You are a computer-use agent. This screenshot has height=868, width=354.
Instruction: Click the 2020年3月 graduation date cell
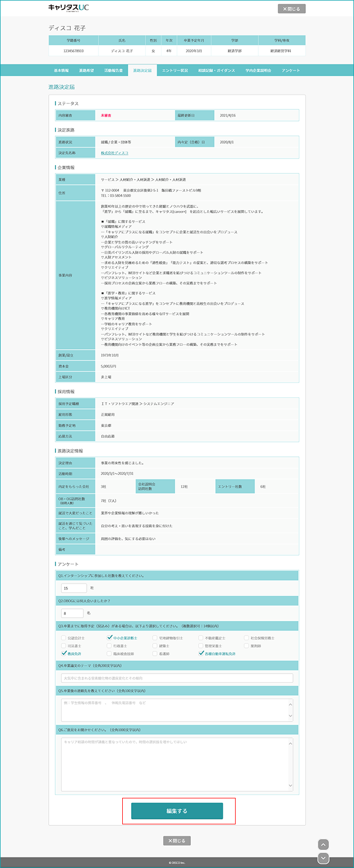pyautogui.click(x=194, y=51)
